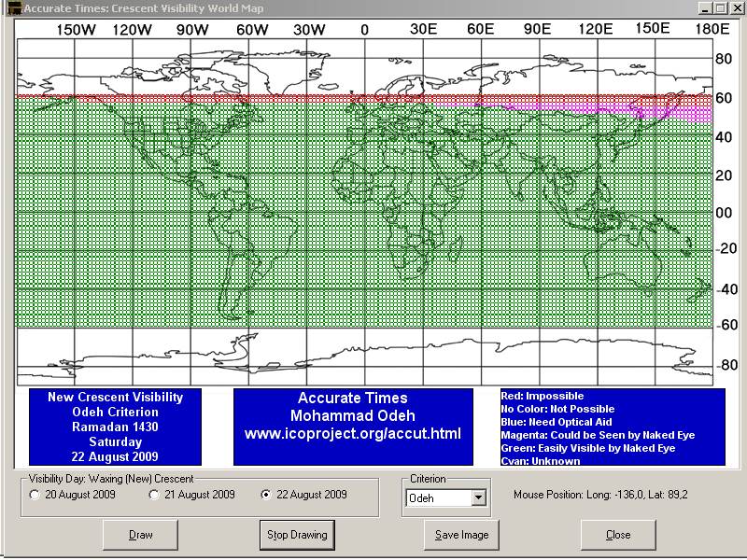Image resolution: width=747 pixels, height=560 pixels.
Task: Expand the Criterion dropdown arrow
Action: pyautogui.click(x=479, y=498)
